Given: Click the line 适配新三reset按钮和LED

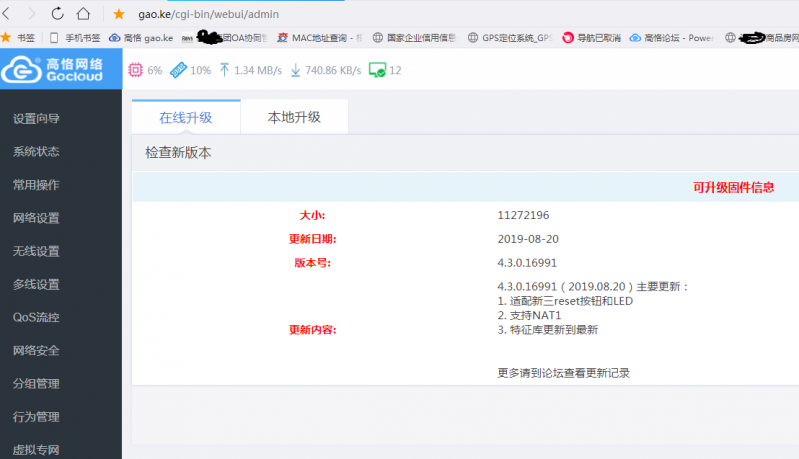Looking at the screenshot, I should coord(565,301).
